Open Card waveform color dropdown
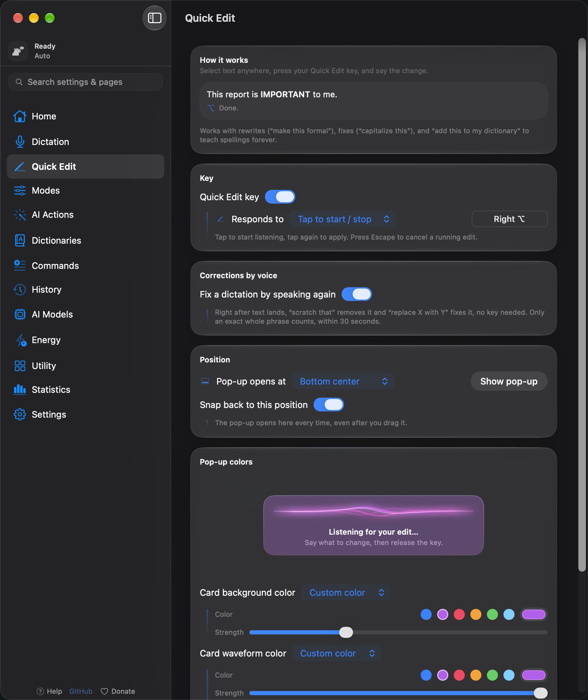The image size is (588, 700). pyautogui.click(x=337, y=653)
